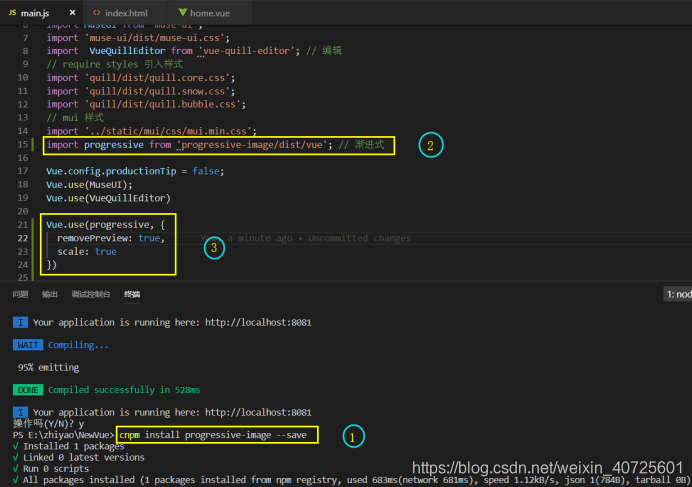Click the 'removePreview: true,' code line

click(111, 238)
